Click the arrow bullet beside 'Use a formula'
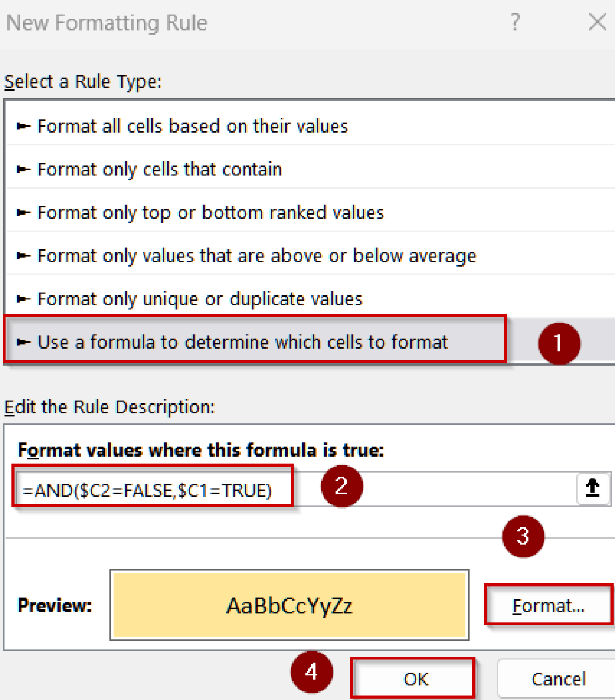 (23, 342)
